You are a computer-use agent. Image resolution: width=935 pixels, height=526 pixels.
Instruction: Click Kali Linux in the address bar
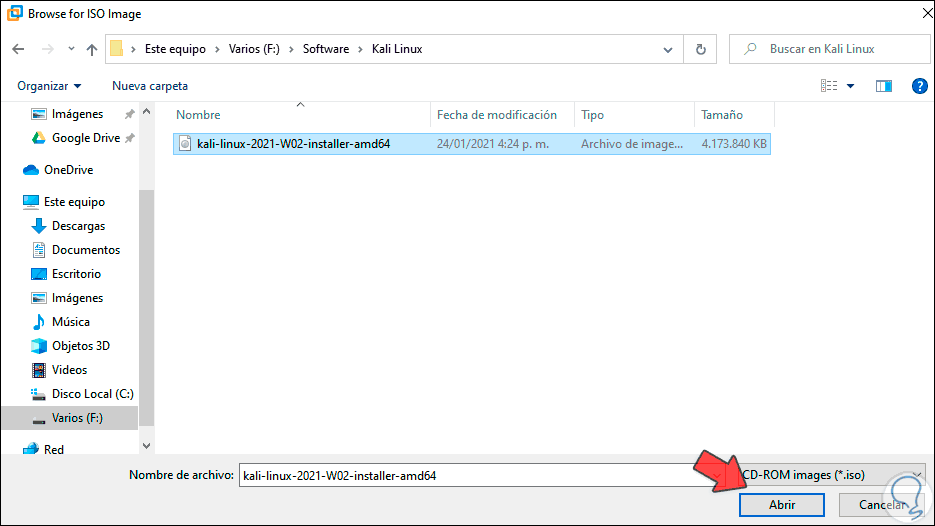pyautogui.click(x=397, y=49)
